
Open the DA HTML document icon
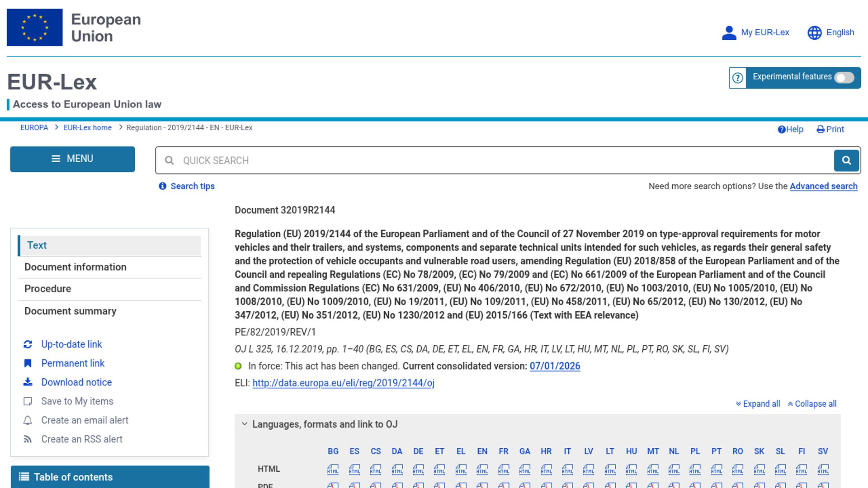[x=397, y=469]
